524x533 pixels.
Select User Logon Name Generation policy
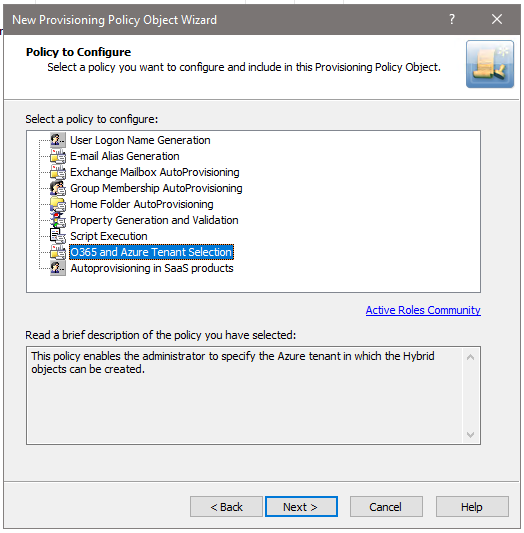140,140
